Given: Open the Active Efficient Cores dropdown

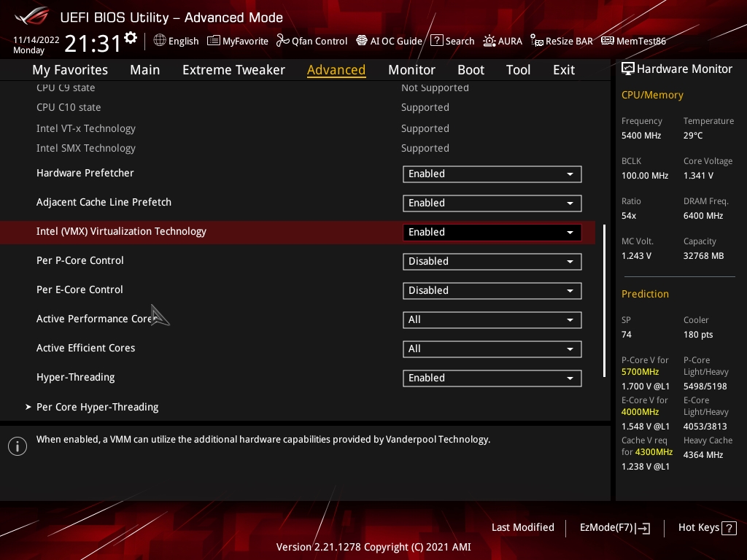Looking at the screenshot, I should click(x=492, y=349).
